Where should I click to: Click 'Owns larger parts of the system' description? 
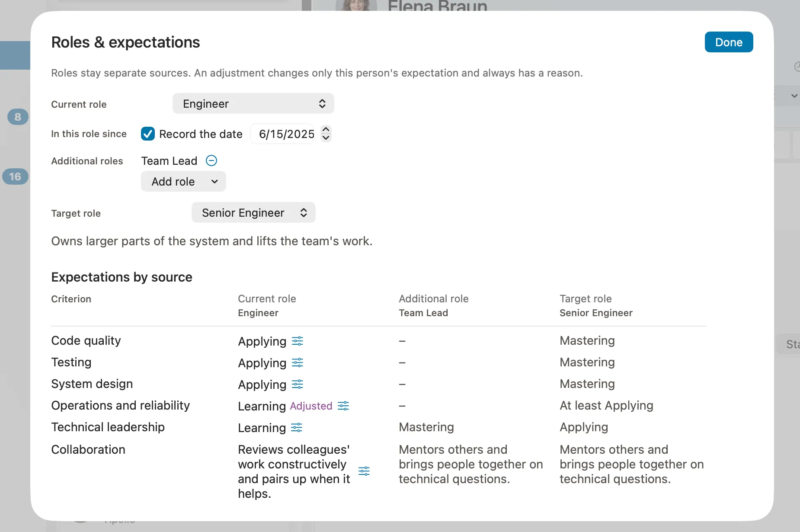[x=212, y=241]
